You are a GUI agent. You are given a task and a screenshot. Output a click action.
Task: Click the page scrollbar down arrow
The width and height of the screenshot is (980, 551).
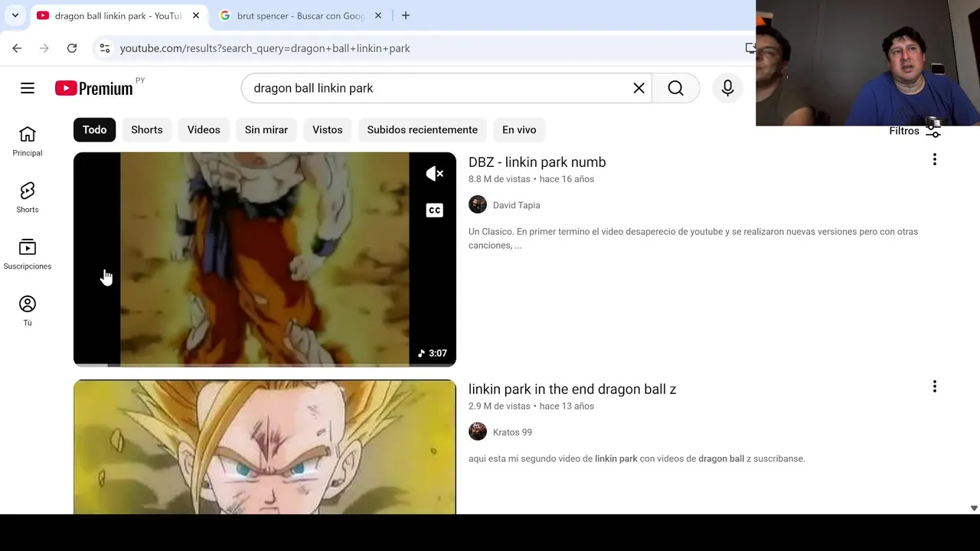pos(974,508)
